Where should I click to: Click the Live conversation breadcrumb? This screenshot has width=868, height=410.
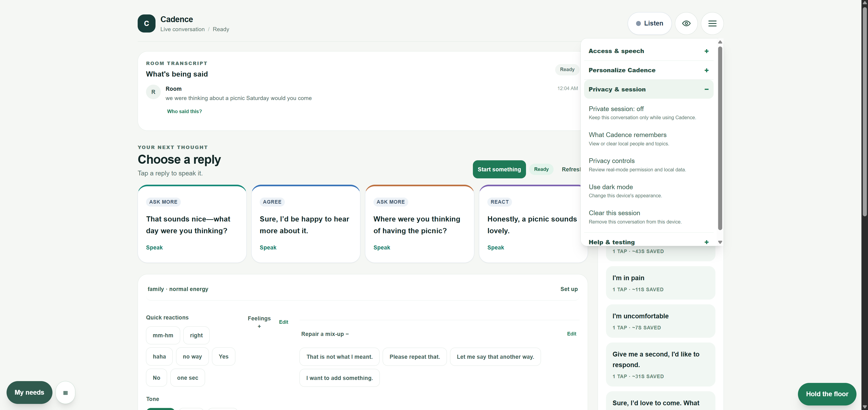click(182, 29)
